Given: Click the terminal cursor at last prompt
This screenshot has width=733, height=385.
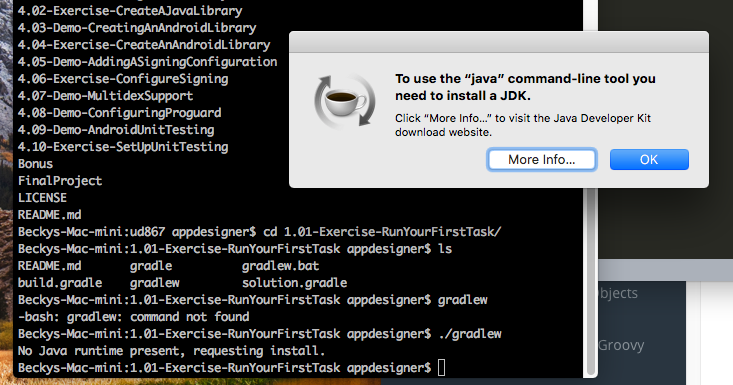Looking at the screenshot, I should [x=442, y=368].
